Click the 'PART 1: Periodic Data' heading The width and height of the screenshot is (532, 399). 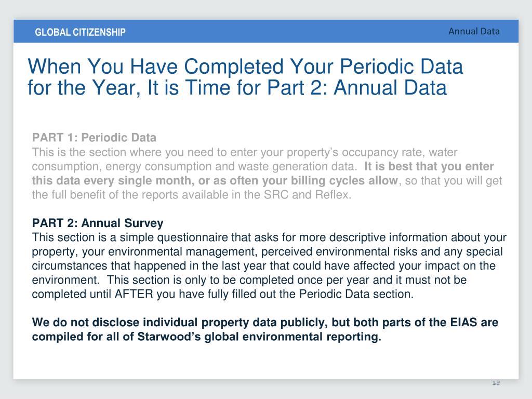94,137
